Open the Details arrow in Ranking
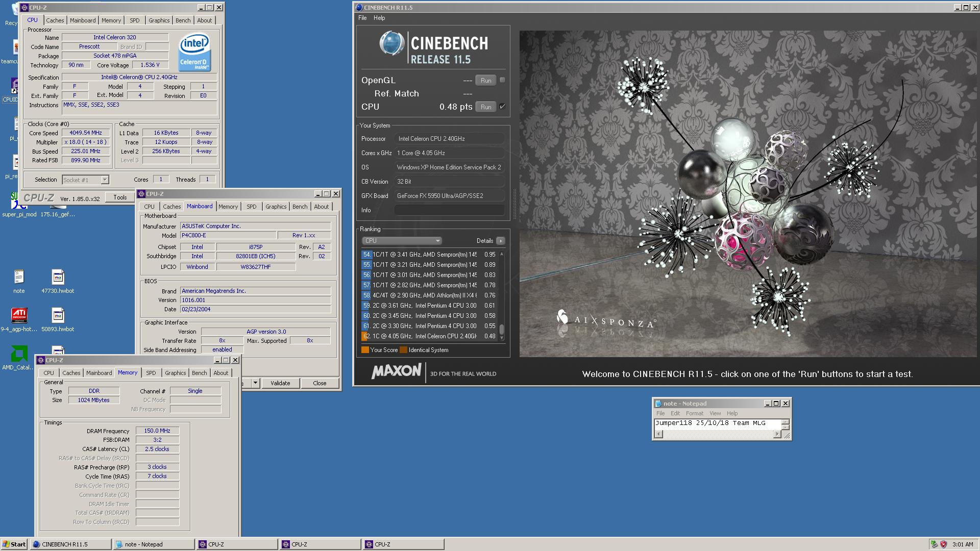 point(501,241)
